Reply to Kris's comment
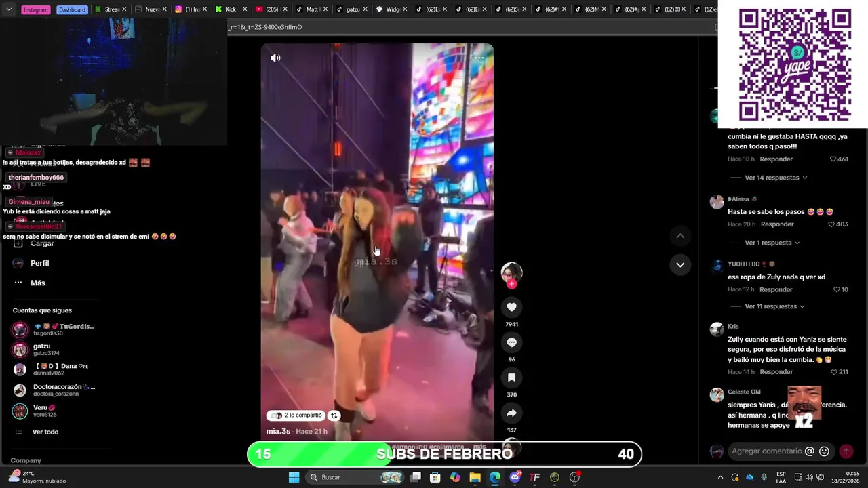Screen dimensions: 868x488 (776, 372)
